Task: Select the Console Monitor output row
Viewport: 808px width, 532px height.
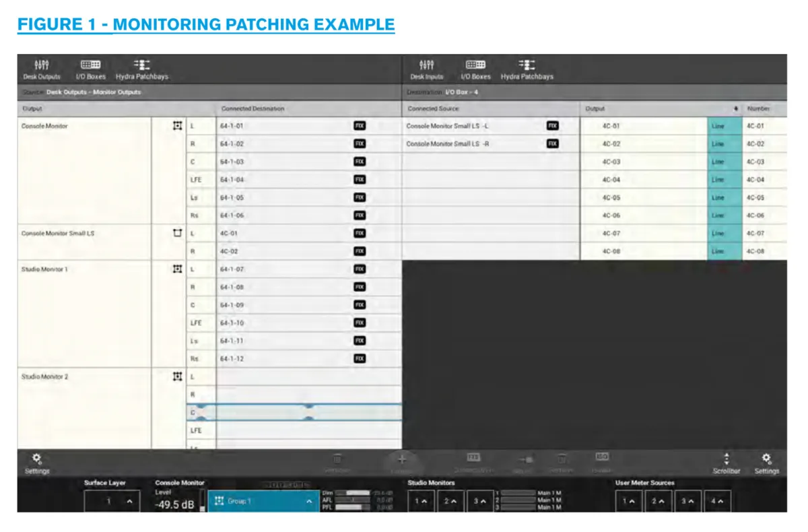Action: tap(85, 170)
